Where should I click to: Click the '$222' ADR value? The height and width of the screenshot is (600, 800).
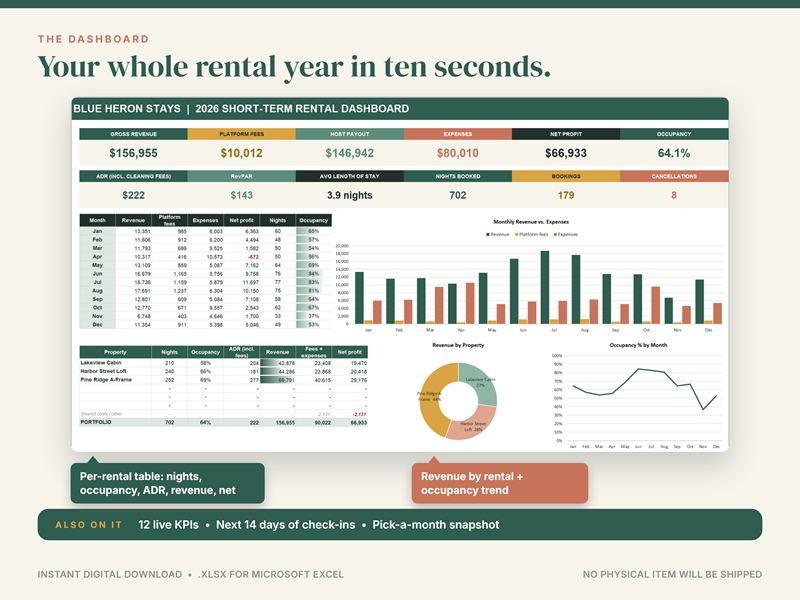pos(133,195)
